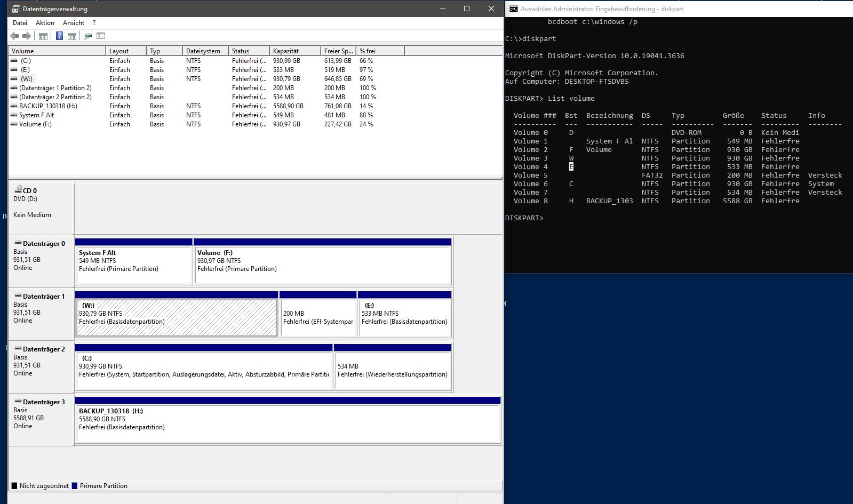Open the Ansicht menu

click(x=74, y=23)
